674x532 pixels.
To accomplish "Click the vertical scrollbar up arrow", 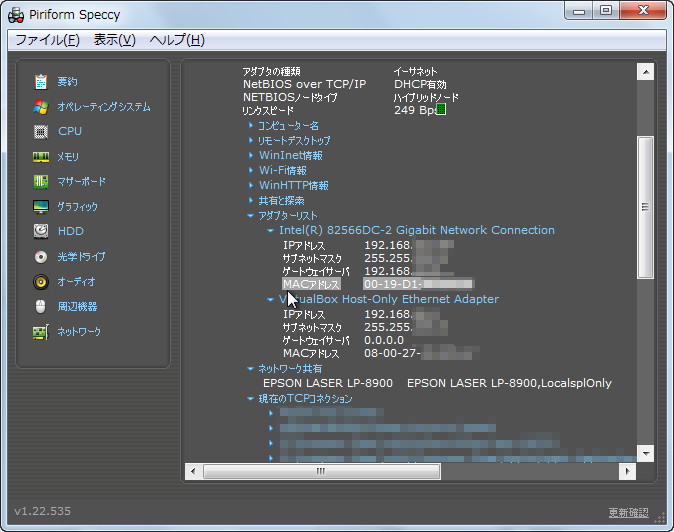I will 646,72.
